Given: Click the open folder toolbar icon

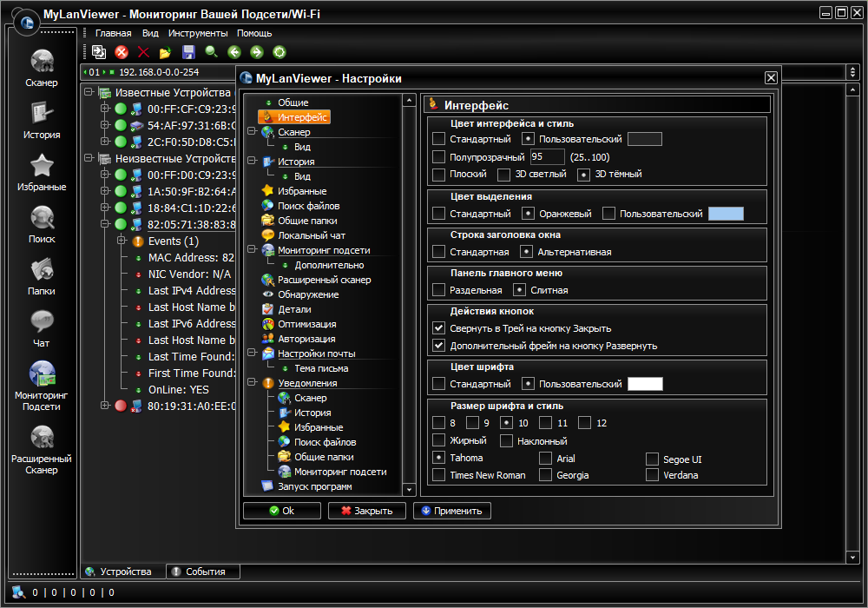Looking at the screenshot, I should [166, 52].
